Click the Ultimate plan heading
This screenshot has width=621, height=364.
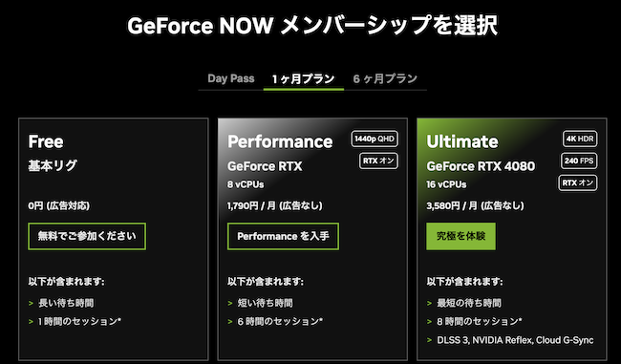462,141
